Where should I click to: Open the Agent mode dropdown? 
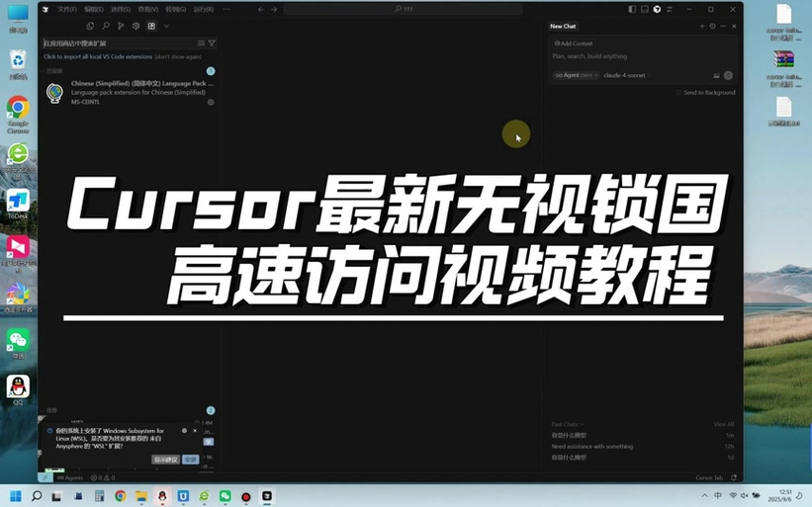(x=577, y=75)
